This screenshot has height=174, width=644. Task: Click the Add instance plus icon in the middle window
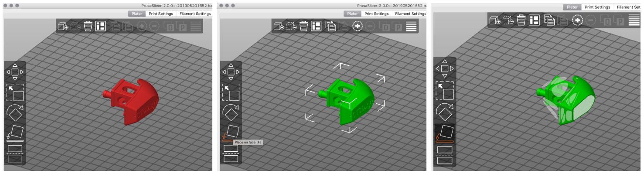point(357,26)
